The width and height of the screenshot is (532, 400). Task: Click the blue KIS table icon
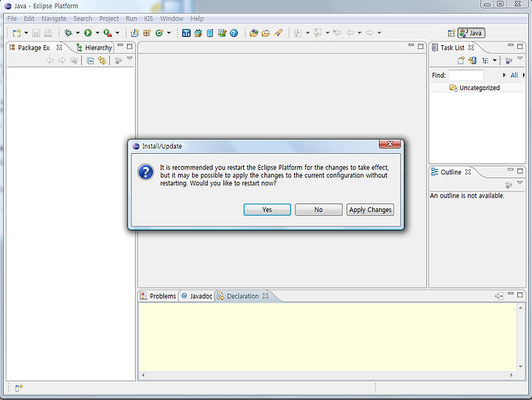pos(186,33)
